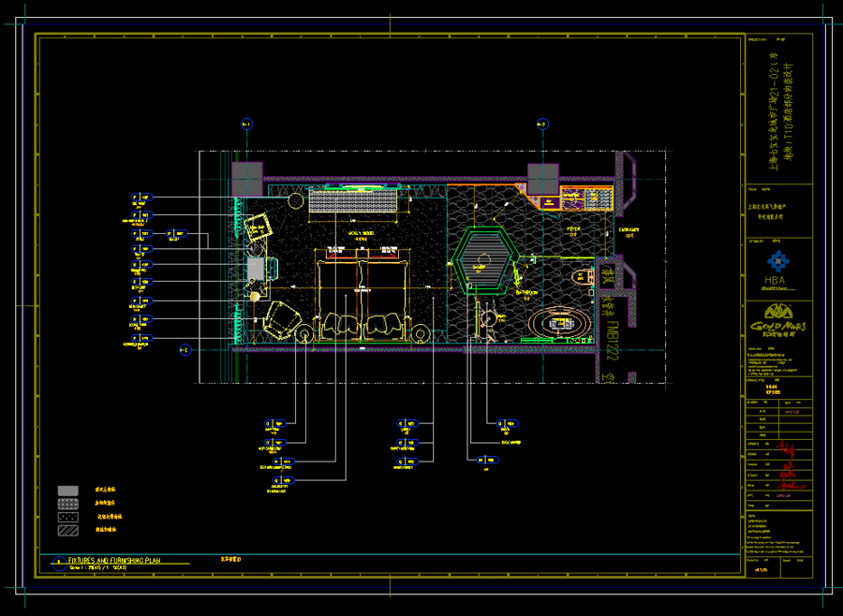
Task: Click the blue drawing number circle beside plan title
Action: (x=59, y=563)
